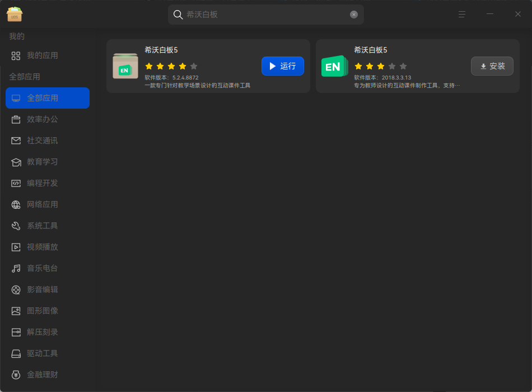532x392 pixels.
Task: Click the 教育学习 graduation cap icon
Action: pyautogui.click(x=16, y=162)
